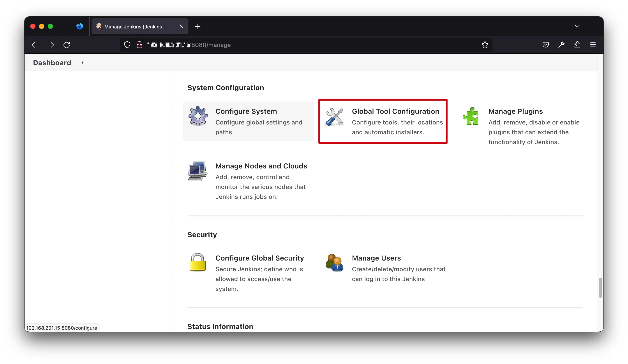Open a new browser tab
This screenshot has height=364, width=628.
coord(198,27)
